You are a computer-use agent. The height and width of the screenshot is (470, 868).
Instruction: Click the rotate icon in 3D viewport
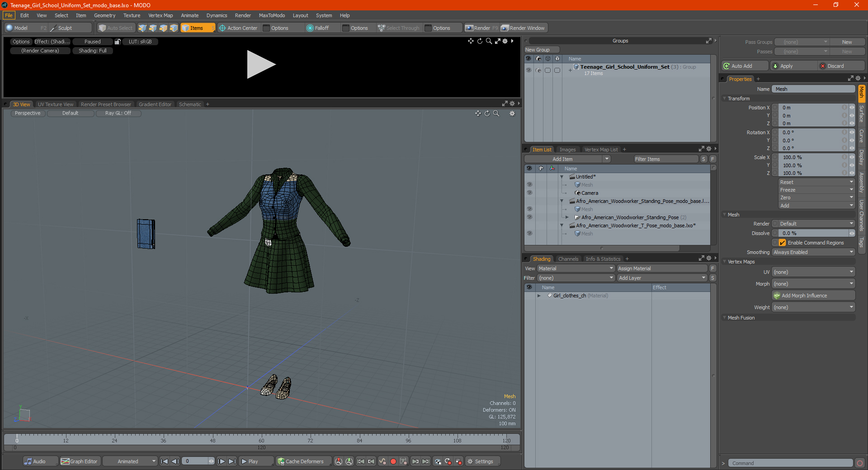click(x=487, y=113)
